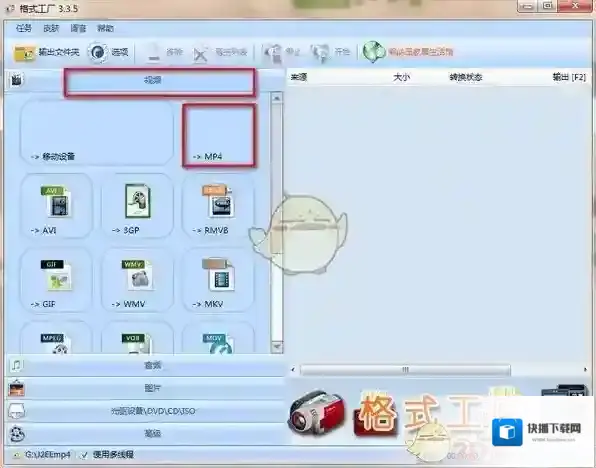Click the film icon beside 视频 header

[16, 80]
